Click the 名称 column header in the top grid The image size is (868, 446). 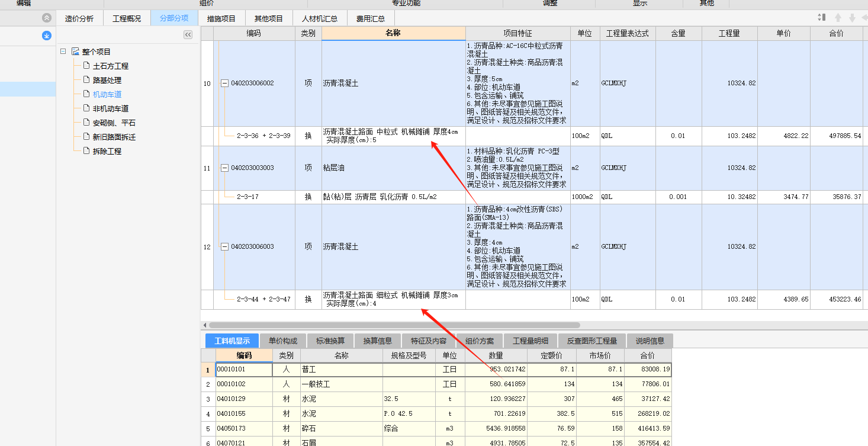393,33
